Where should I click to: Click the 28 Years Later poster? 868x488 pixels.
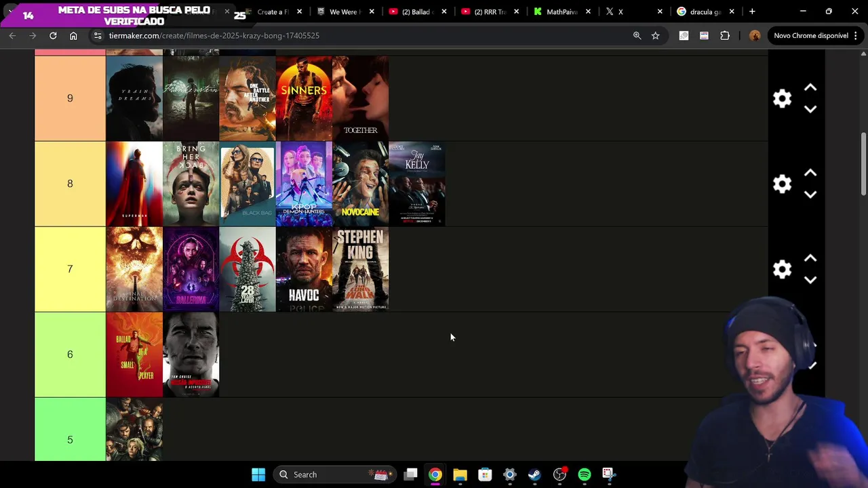(248, 269)
